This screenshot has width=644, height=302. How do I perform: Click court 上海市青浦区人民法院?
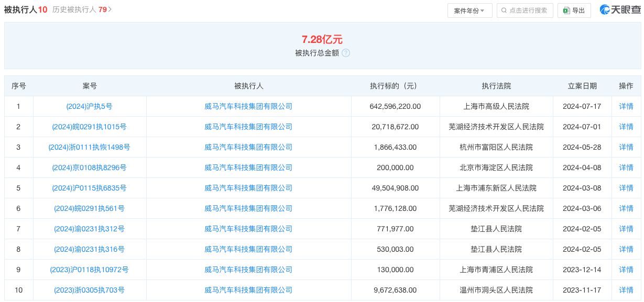click(x=496, y=270)
